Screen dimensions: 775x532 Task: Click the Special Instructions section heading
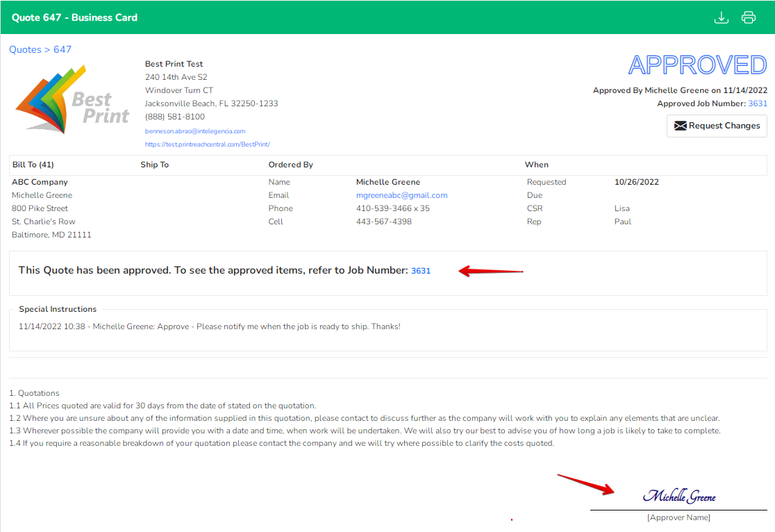(58, 309)
